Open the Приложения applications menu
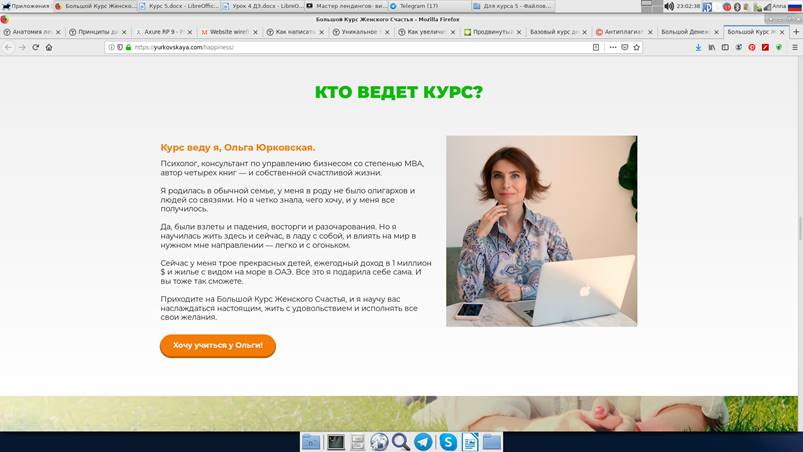Viewport: 803px width, 452px height. [25, 6]
